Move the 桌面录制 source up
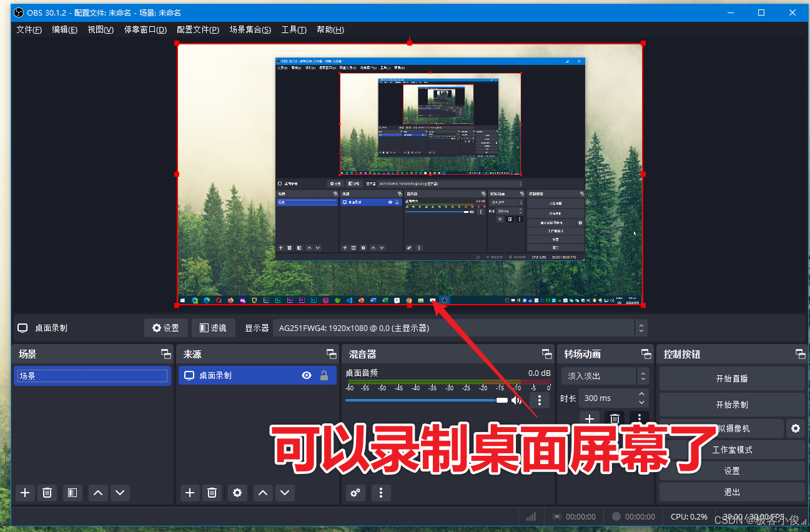Viewport: 810px width, 532px height. tap(263, 493)
